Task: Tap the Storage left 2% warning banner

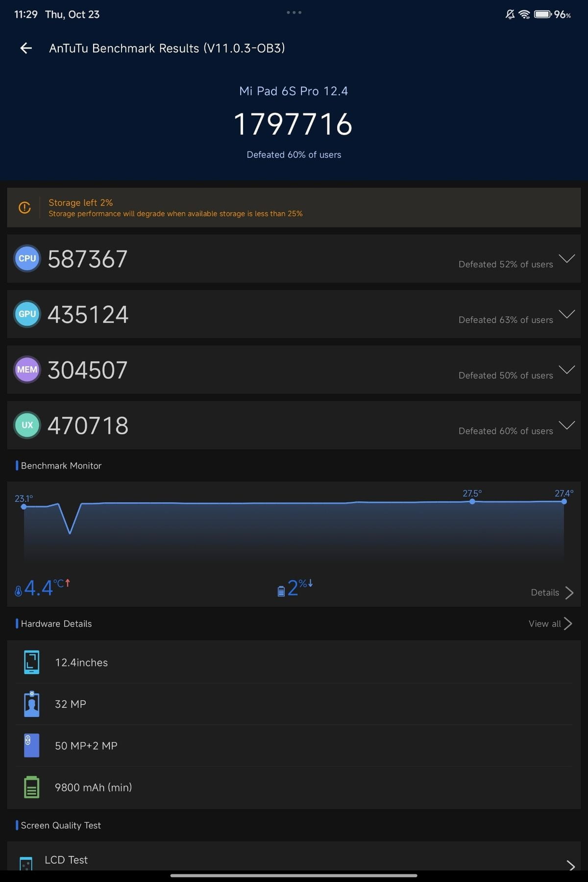Action: coord(294,207)
